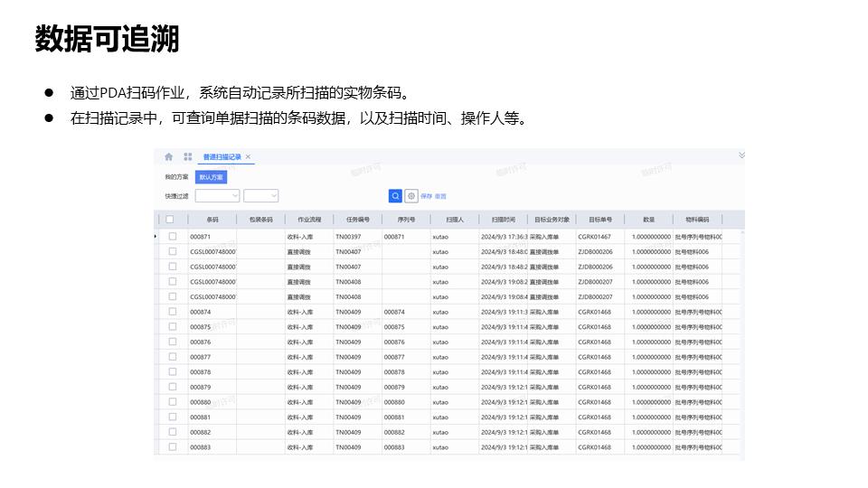Screen dimensions: 868x488
Task: Click the 重置 link
Action: (x=440, y=196)
